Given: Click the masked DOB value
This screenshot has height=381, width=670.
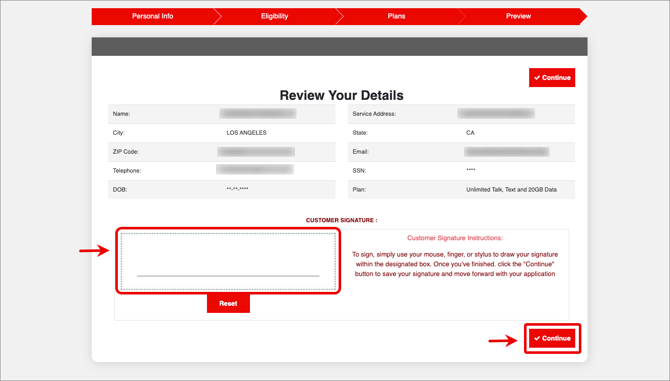Looking at the screenshot, I should 238,189.
